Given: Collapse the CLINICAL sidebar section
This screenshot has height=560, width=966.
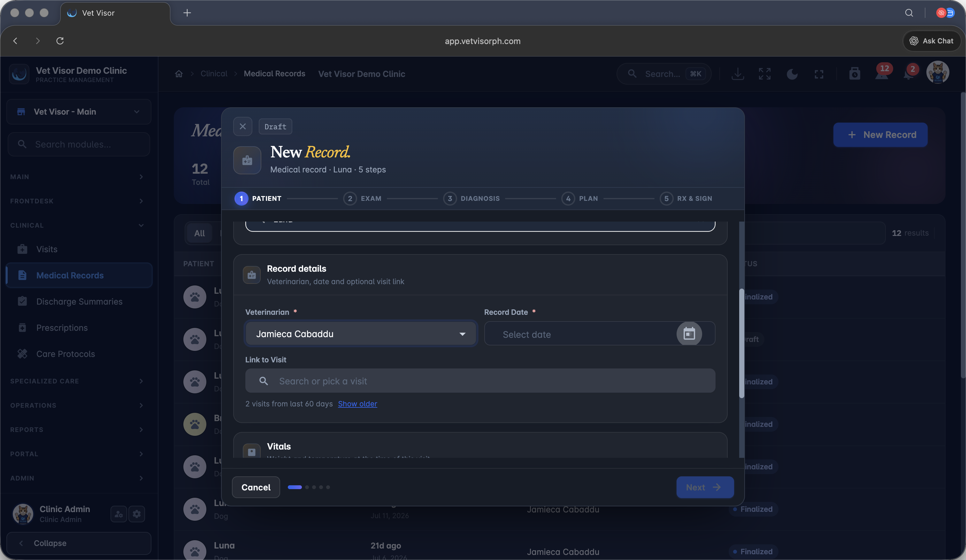Looking at the screenshot, I should coord(77,225).
